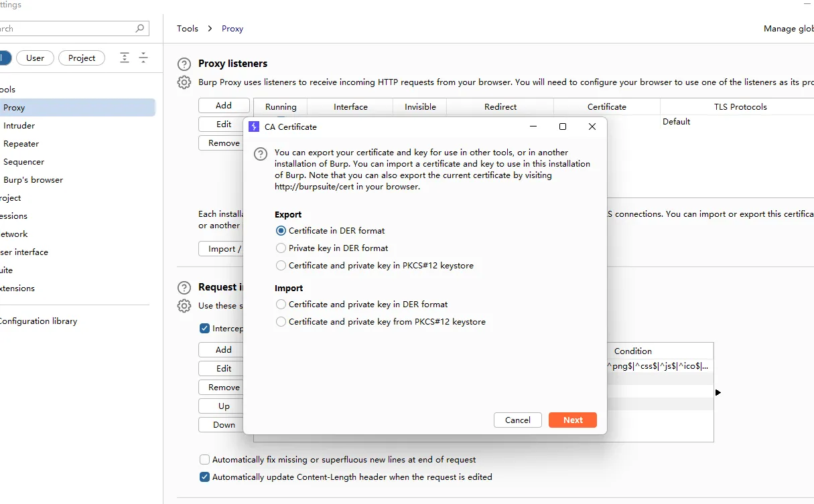The height and width of the screenshot is (504, 814).
Task: Collapse all settings sections icon
Action: [x=143, y=58]
